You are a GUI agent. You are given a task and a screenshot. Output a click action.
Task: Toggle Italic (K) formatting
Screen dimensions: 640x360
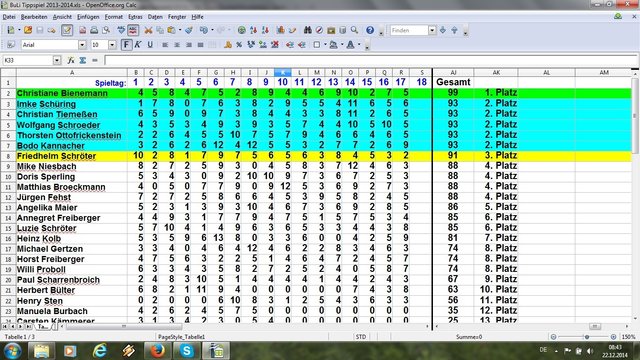(138, 45)
